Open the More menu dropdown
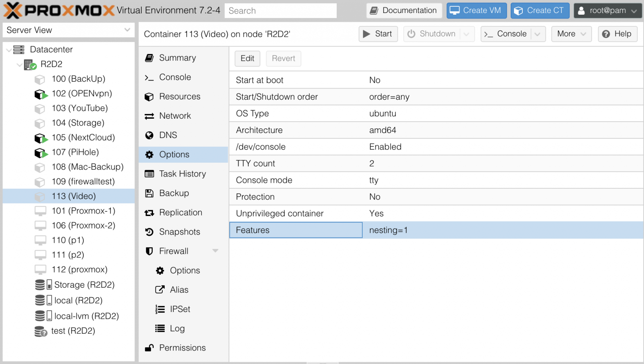 571,34
